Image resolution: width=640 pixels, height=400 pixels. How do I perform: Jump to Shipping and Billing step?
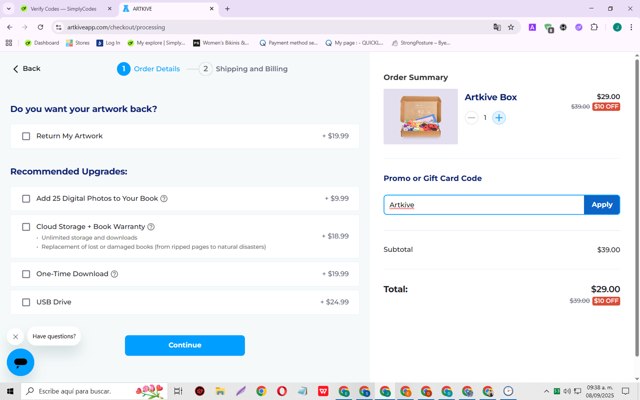pos(244,69)
